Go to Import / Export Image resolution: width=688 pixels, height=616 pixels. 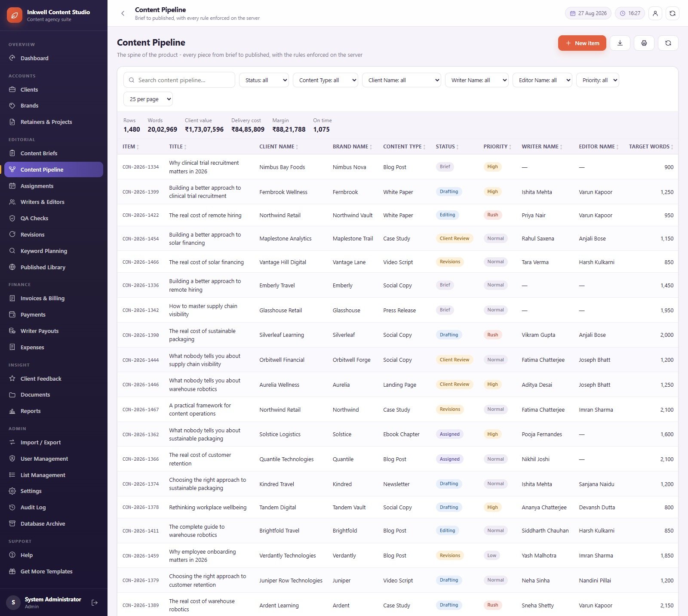pyautogui.click(x=54, y=442)
